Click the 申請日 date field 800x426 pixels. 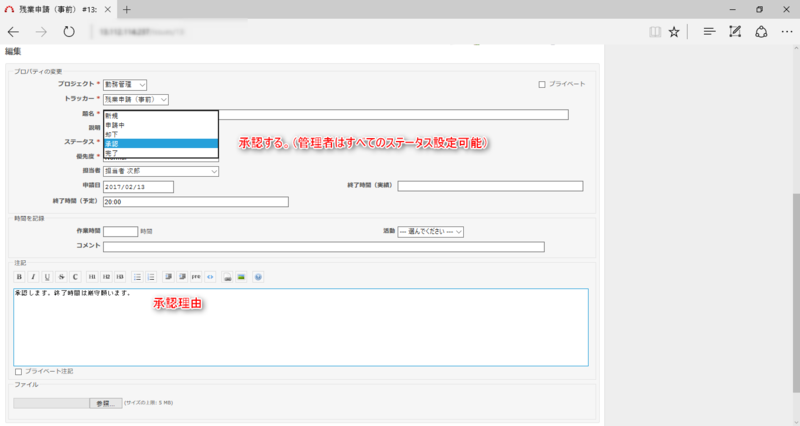[x=138, y=187]
